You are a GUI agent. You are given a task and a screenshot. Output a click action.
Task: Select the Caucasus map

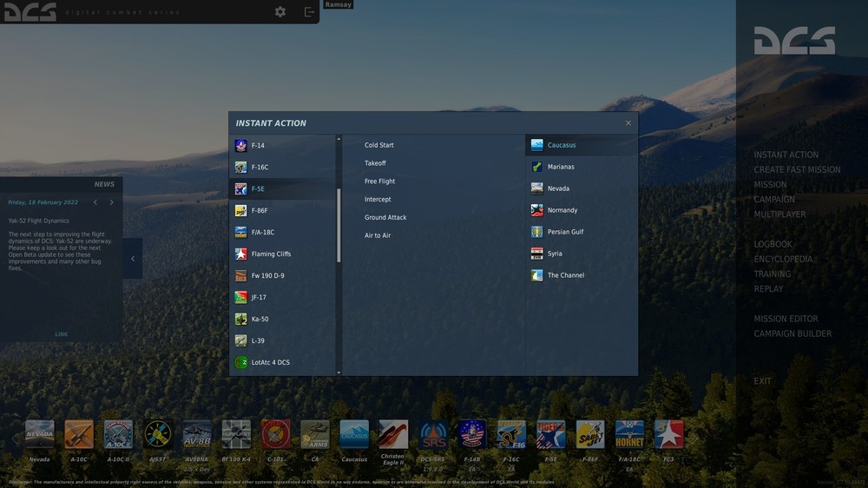tap(582, 145)
